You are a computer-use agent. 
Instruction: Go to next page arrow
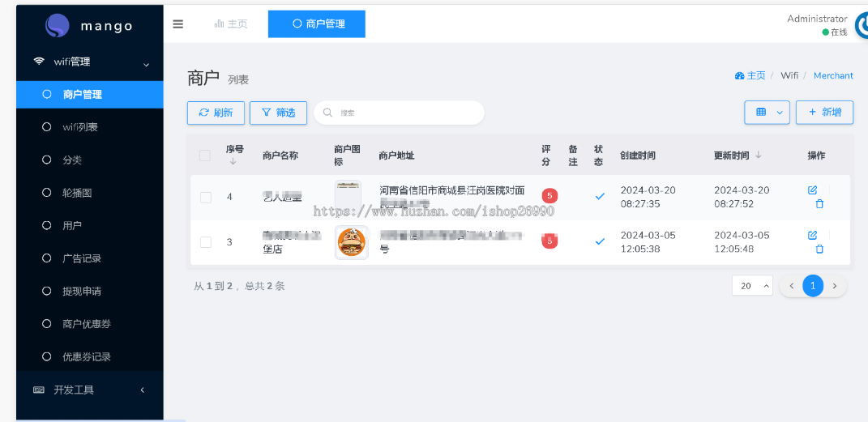(x=835, y=286)
